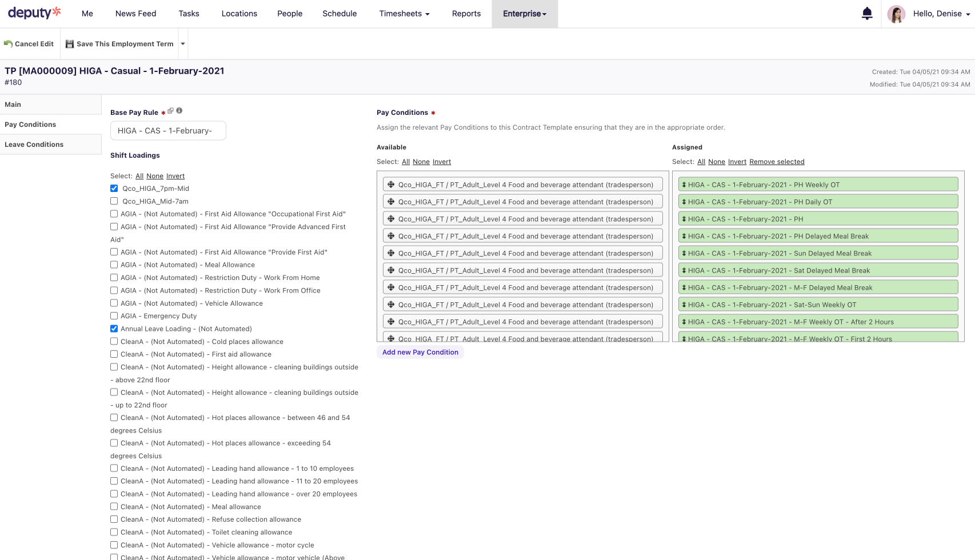Open the Reports page

click(x=466, y=14)
